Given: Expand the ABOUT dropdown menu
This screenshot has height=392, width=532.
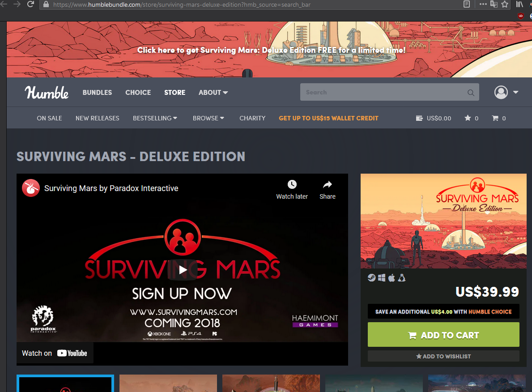Looking at the screenshot, I should [213, 92].
